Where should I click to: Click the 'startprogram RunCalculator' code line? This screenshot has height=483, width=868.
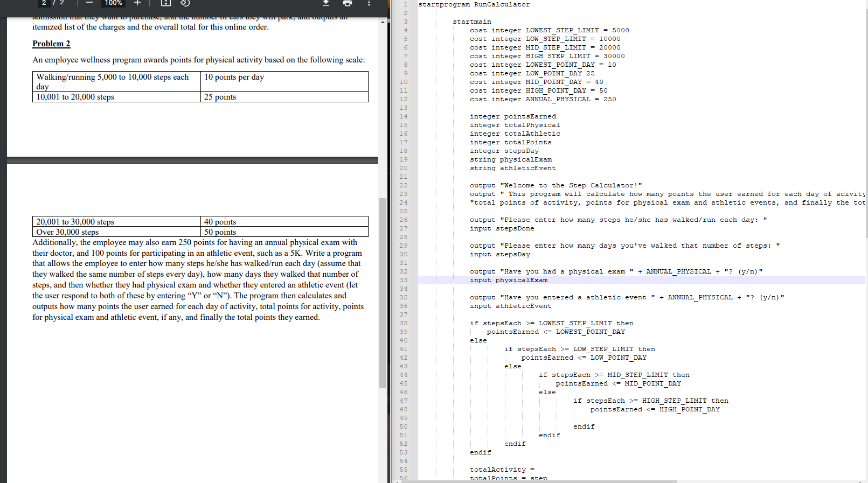click(474, 4)
